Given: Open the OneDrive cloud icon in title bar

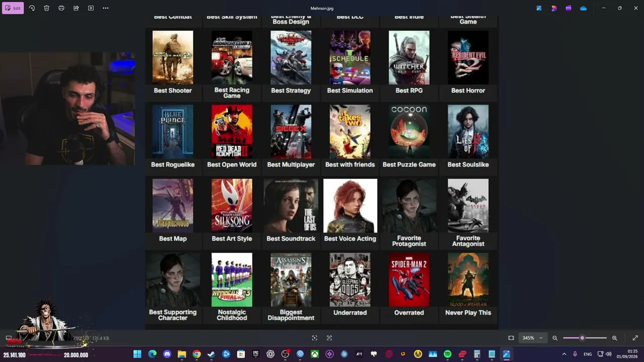Looking at the screenshot, I should (583, 8).
